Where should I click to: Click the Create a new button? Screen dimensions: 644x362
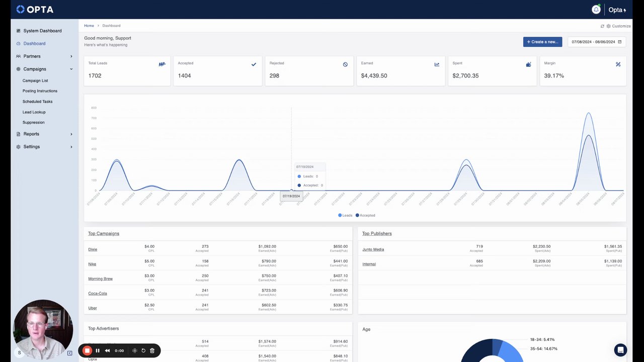pos(542,42)
